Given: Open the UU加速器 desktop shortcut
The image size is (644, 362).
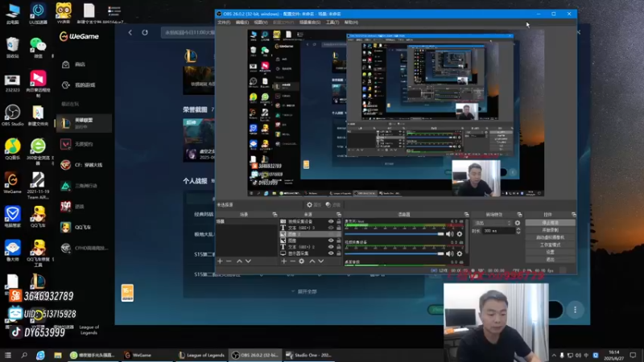Looking at the screenshot, I should click(x=38, y=14).
